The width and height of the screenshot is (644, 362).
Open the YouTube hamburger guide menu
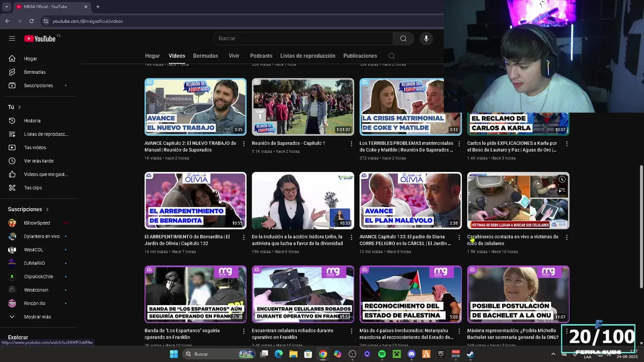(12, 38)
